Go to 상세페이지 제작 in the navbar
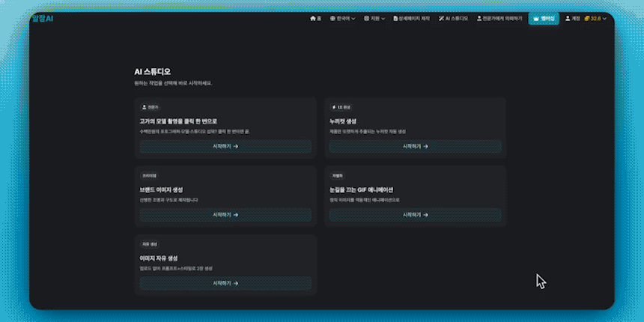This screenshot has width=644, height=322. click(x=411, y=19)
